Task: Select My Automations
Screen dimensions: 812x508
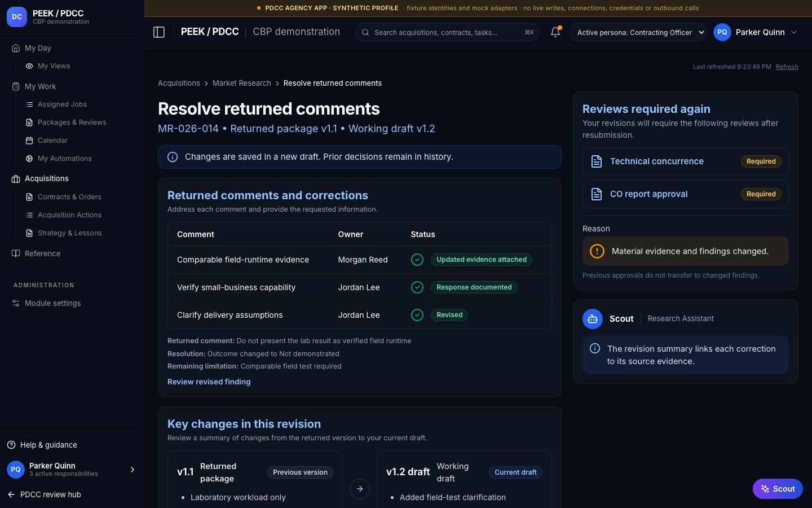Action: point(64,159)
